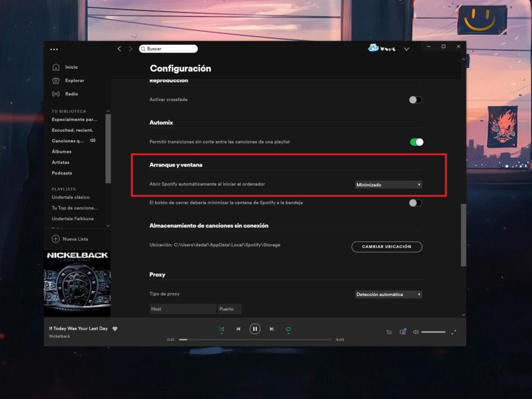Seek within the song progress bar
This screenshot has height=399, width=532.
coord(255,340)
